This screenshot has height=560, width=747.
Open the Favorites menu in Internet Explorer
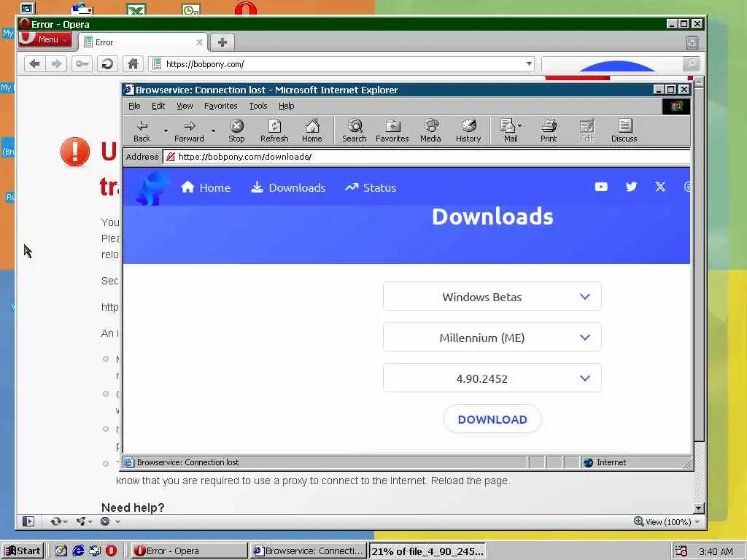tap(220, 106)
